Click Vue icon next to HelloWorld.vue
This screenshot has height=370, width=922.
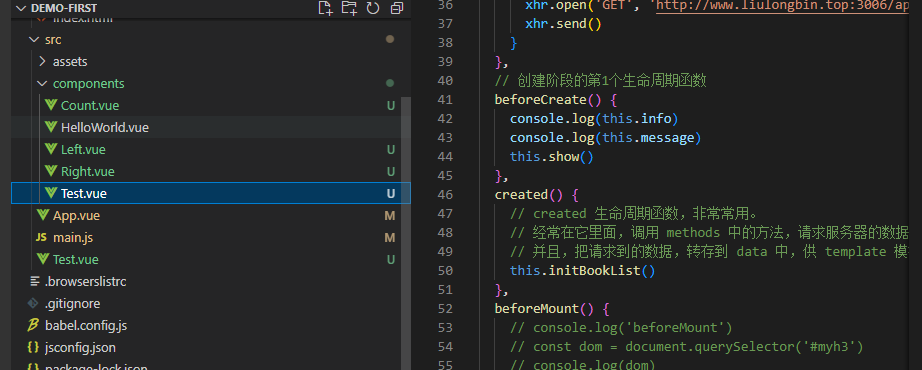pyautogui.click(x=51, y=128)
